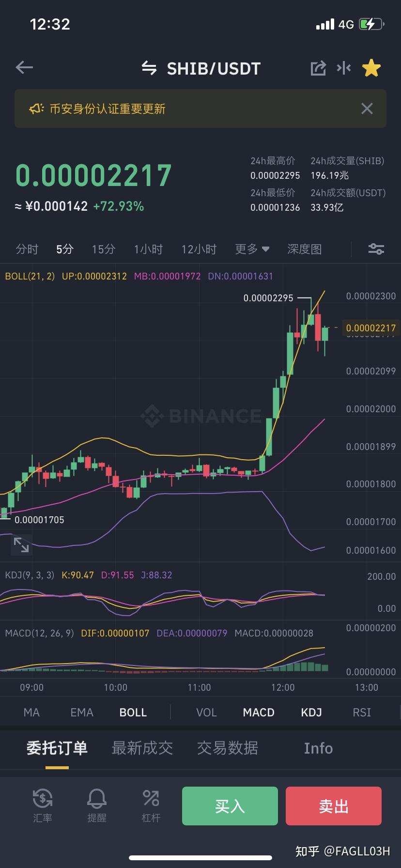Image resolution: width=401 pixels, height=868 pixels.
Task: Tap the trading pair swap arrows icon
Action: click(x=149, y=68)
